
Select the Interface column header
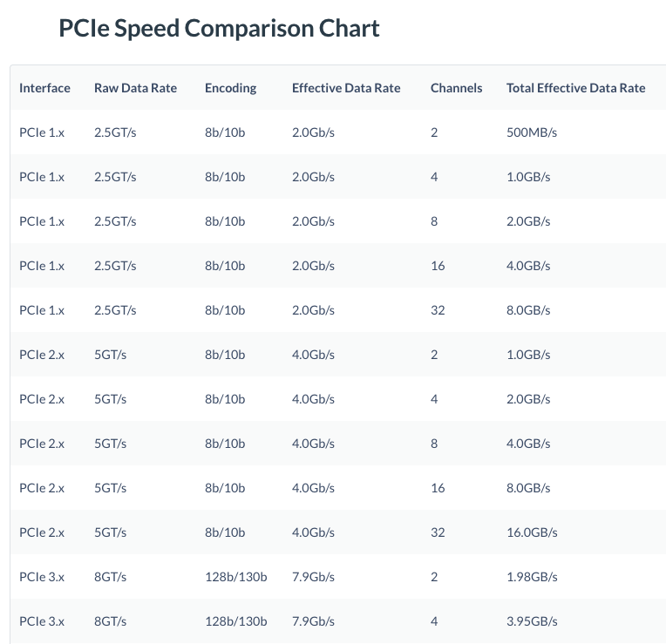coord(44,88)
